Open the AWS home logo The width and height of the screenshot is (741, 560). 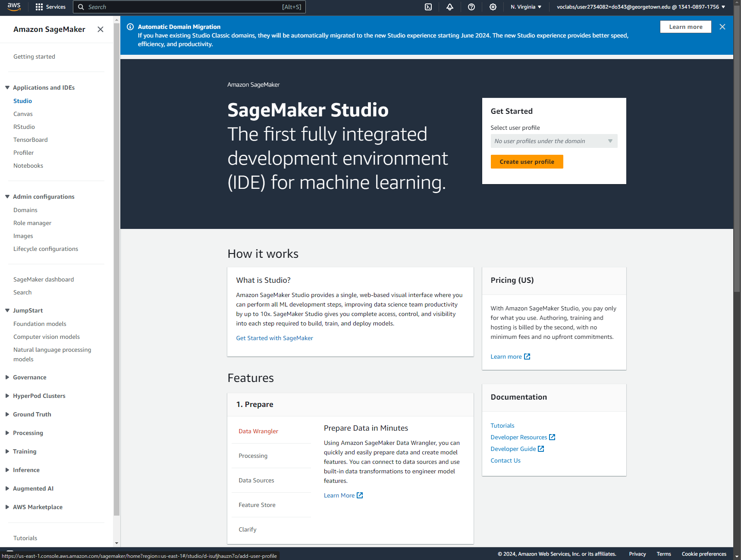tap(14, 7)
